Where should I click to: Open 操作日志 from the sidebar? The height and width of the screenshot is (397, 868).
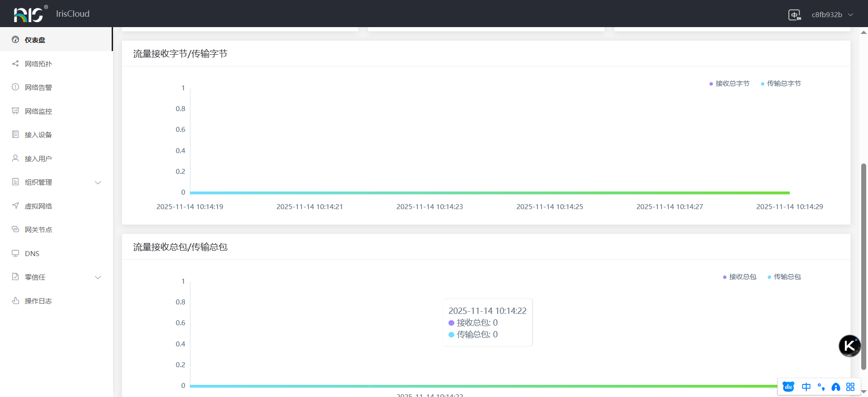point(38,301)
